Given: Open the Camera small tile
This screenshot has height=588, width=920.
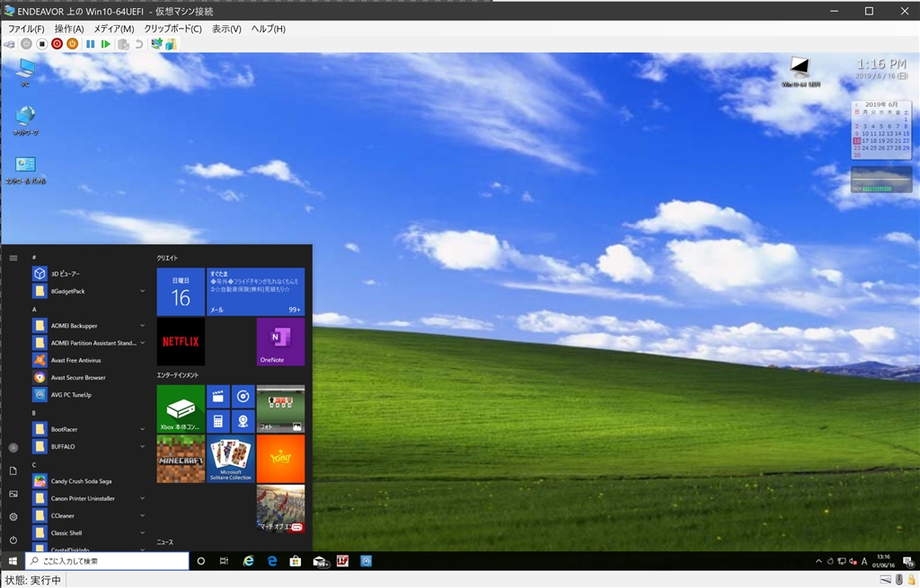Looking at the screenshot, I should [243, 422].
